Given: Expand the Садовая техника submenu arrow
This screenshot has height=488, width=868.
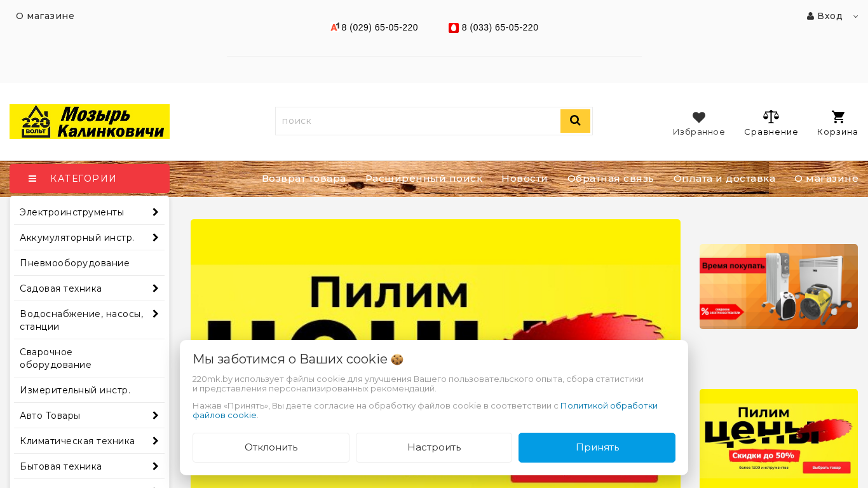Looking at the screenshot, I should click(155, 288).
